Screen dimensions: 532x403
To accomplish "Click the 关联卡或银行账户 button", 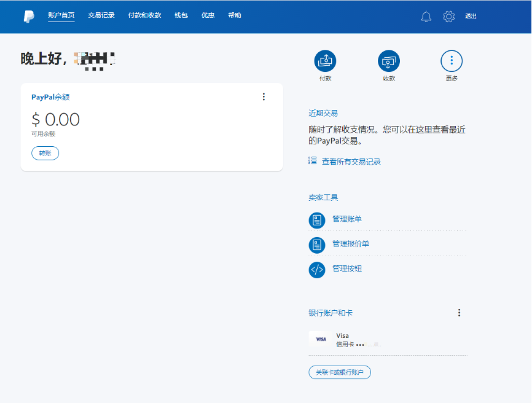I will click(340, 372).
